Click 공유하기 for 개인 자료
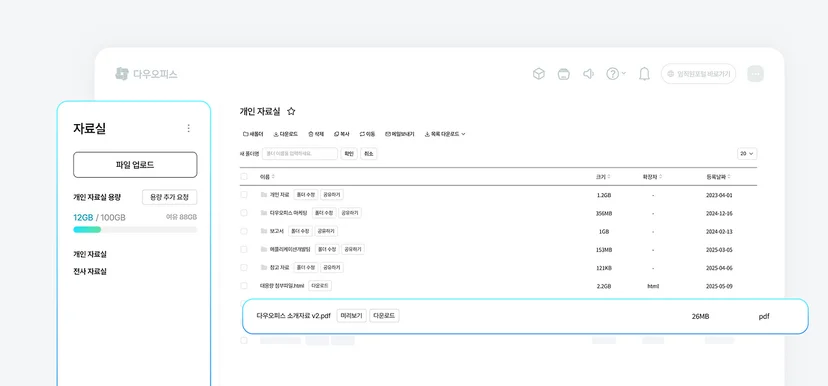This screenshot has height=386, width=828. click(332, 195)
